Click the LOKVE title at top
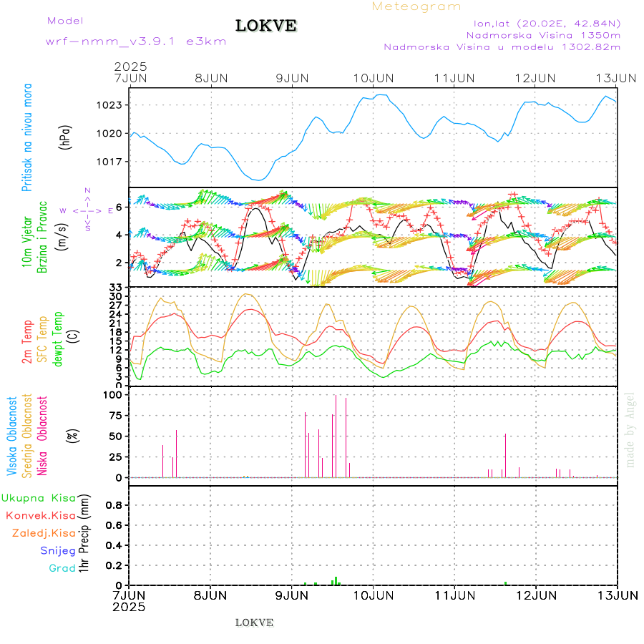Viewport: 644px width, 644px height. (265, 26)
